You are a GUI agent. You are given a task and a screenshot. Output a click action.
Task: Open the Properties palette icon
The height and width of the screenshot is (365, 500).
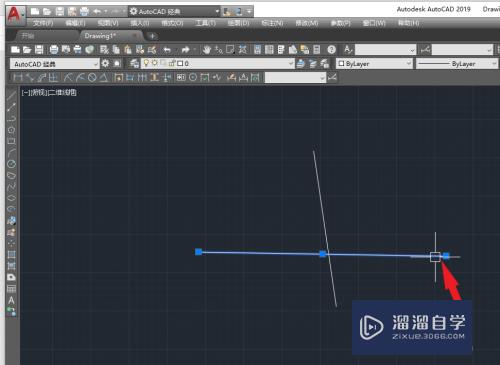(x=258, y=50)
